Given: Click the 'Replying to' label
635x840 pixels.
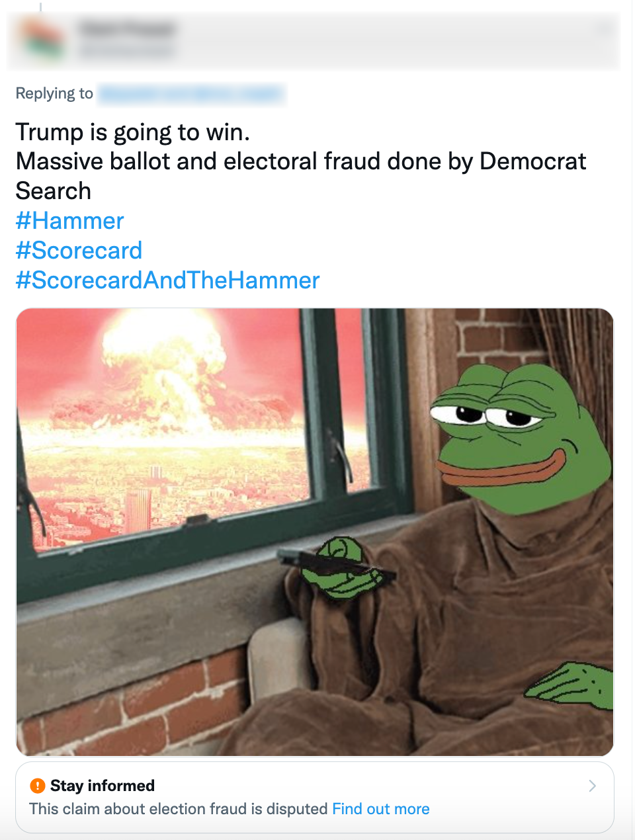Looking at the screenshot, I should (54, 94).
